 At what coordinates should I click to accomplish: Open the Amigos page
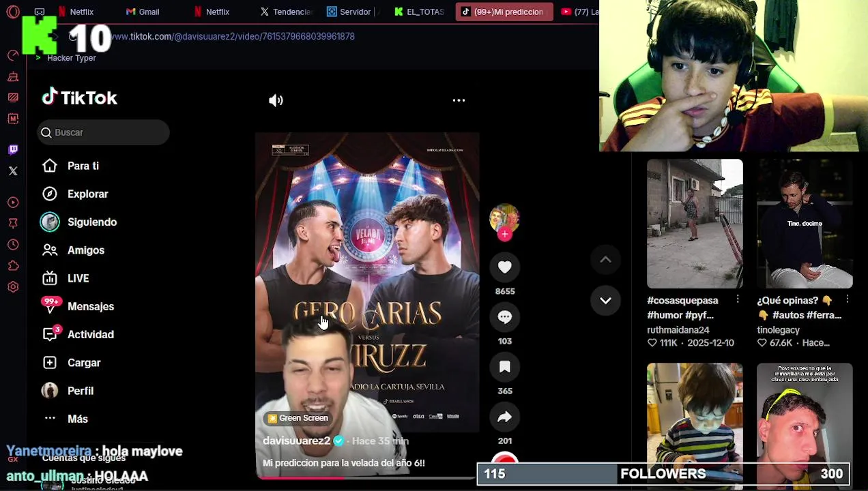[86, 250]
